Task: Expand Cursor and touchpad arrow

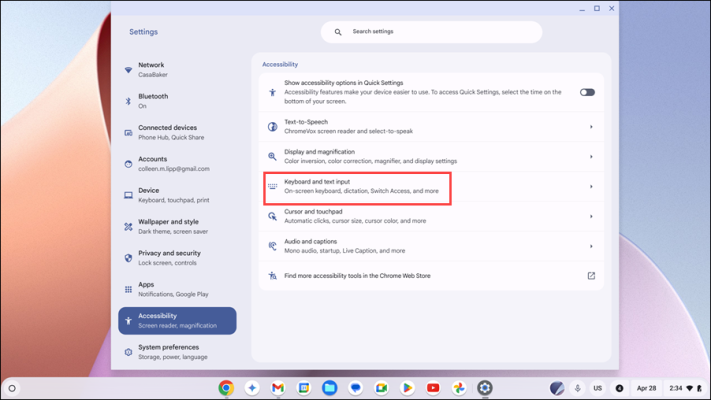Action: pos(591,216)
